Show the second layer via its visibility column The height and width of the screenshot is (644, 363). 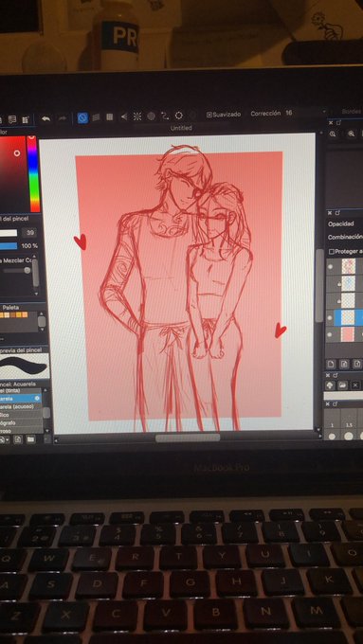pyautogui.click(x=330, y=283)
